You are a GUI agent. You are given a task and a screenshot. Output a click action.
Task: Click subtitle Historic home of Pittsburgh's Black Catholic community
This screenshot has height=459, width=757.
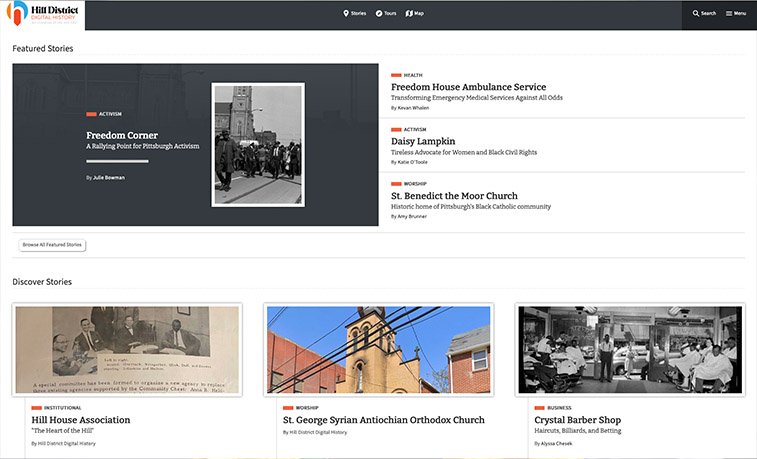pyautogui.click(x=471, y=207)
